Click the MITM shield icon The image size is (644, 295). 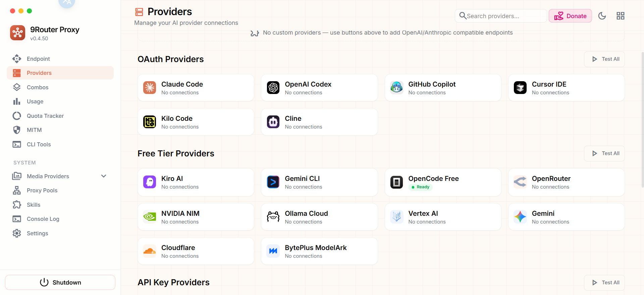(x=17, y=130)
